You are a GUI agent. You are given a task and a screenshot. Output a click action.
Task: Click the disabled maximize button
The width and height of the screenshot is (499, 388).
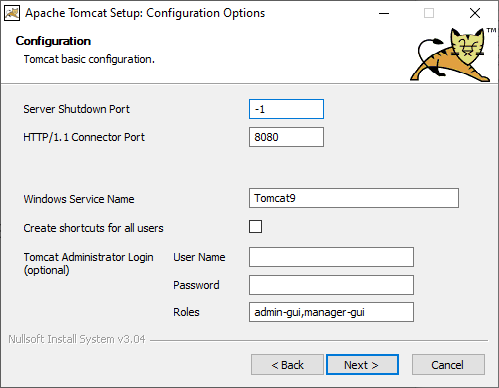click(x=429, y=13)
